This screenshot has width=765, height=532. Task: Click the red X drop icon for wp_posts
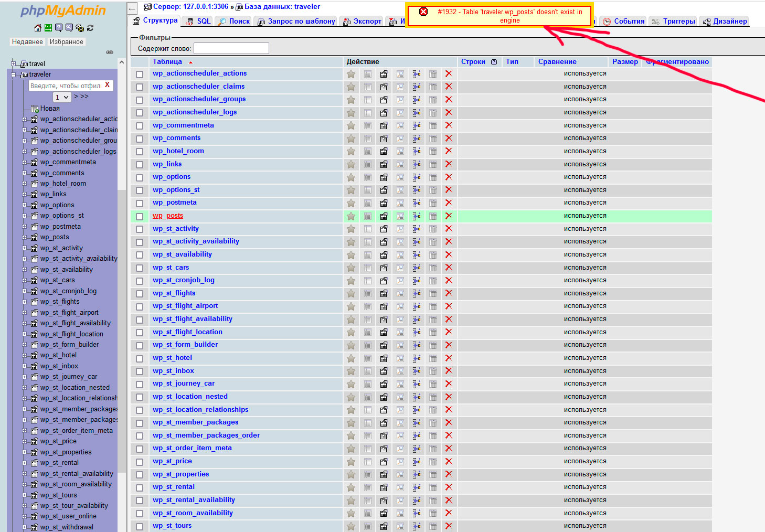coord(449,216)
